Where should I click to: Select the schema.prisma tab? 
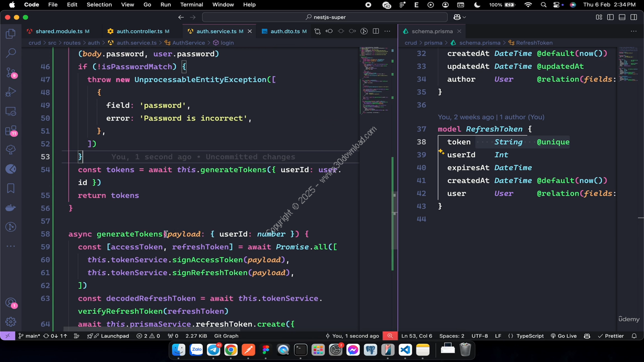[x=432, y=31]
